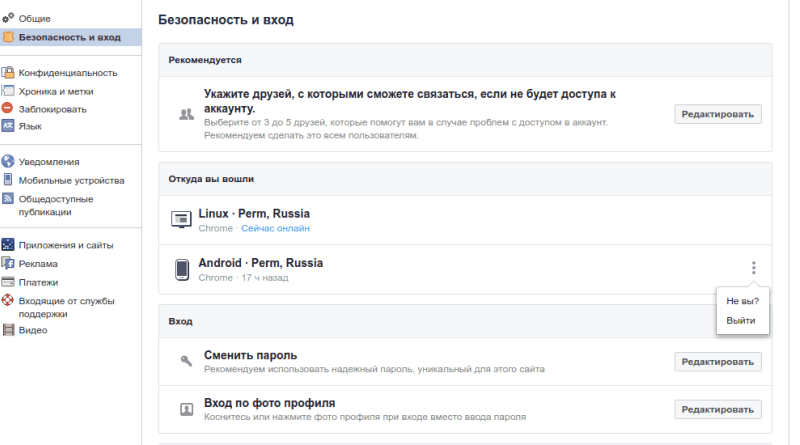Open Уведомления settings page
The image size is (800, 445).
49,162
